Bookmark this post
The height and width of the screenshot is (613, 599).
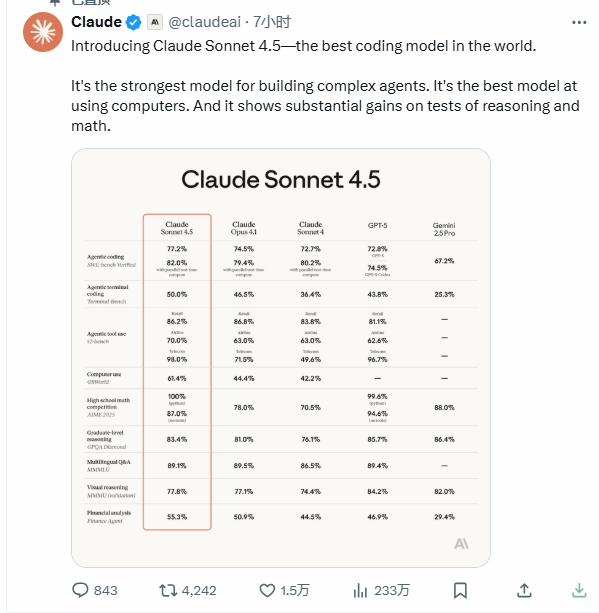point(460,590)
